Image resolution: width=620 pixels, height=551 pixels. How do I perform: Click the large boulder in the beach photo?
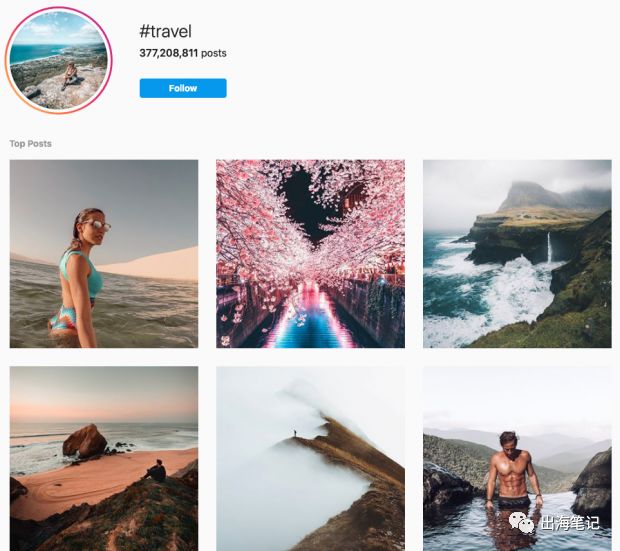85,441
